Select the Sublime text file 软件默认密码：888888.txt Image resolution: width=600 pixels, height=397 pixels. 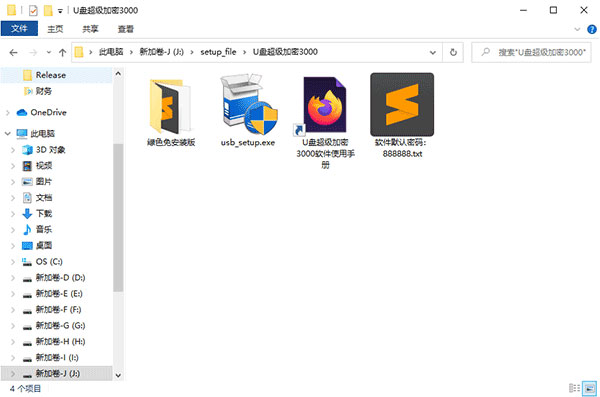tap(402, 105)
